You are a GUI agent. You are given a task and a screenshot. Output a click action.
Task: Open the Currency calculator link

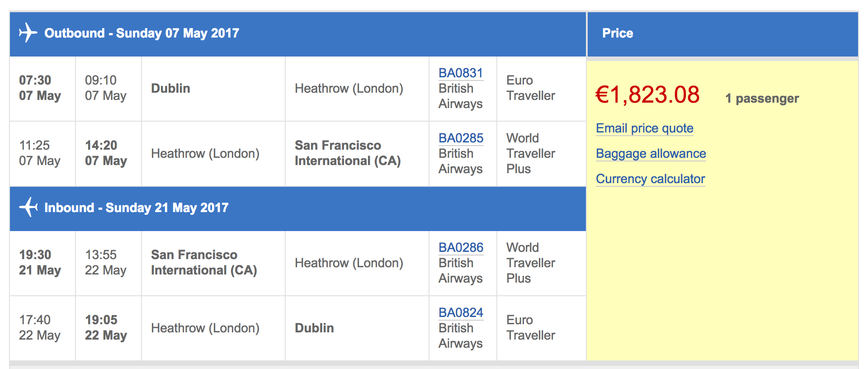[x=650, y=179]
